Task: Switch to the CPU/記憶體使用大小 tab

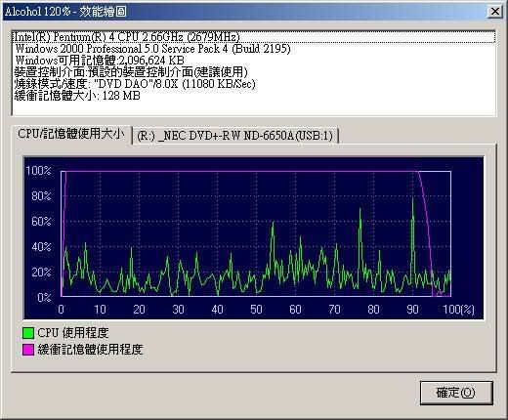Action: click(71, 134)
